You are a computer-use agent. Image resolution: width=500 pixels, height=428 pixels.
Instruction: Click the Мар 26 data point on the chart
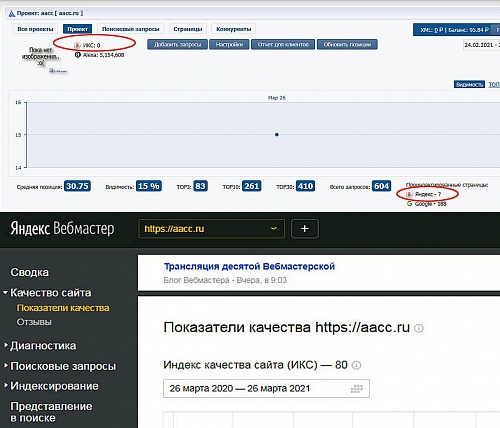point(277,135)
